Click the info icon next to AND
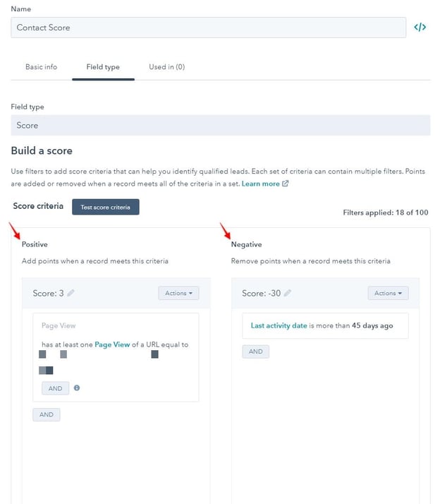Screen dimensions: 440x504 pos(77,388)
